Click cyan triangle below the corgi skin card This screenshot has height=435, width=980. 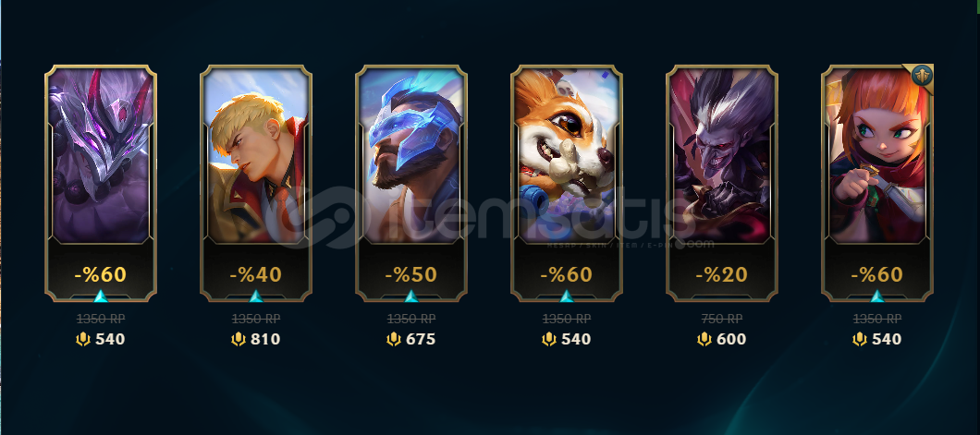coord(566,296)
